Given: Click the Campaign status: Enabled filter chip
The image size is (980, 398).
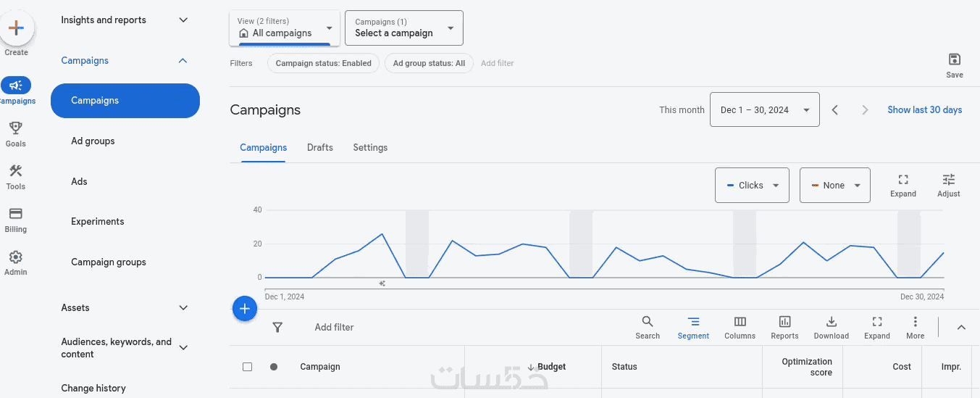Looking at the screenshot, I should [323, 64].
